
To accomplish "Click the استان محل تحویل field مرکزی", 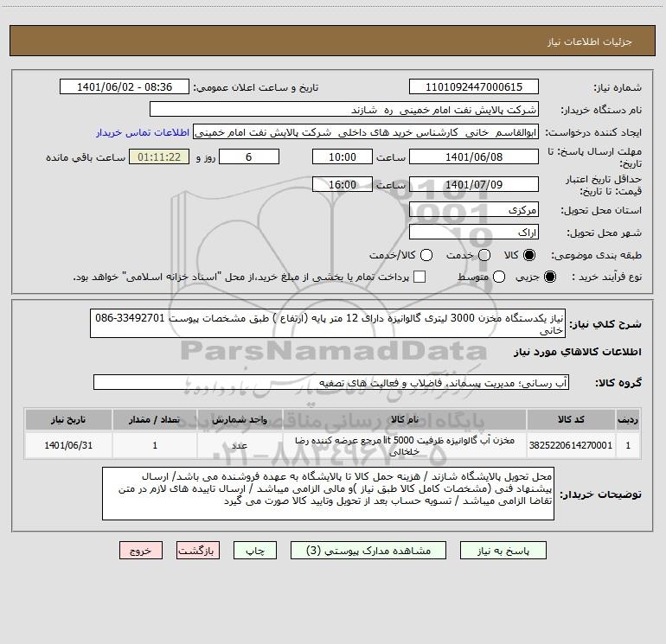I will (474, 210).
